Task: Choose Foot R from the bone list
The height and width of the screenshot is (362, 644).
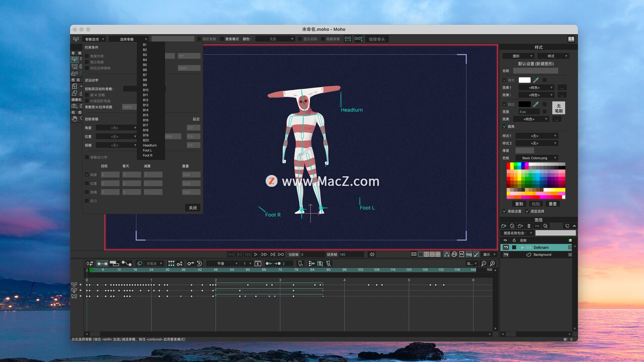Action: (151, 155)
